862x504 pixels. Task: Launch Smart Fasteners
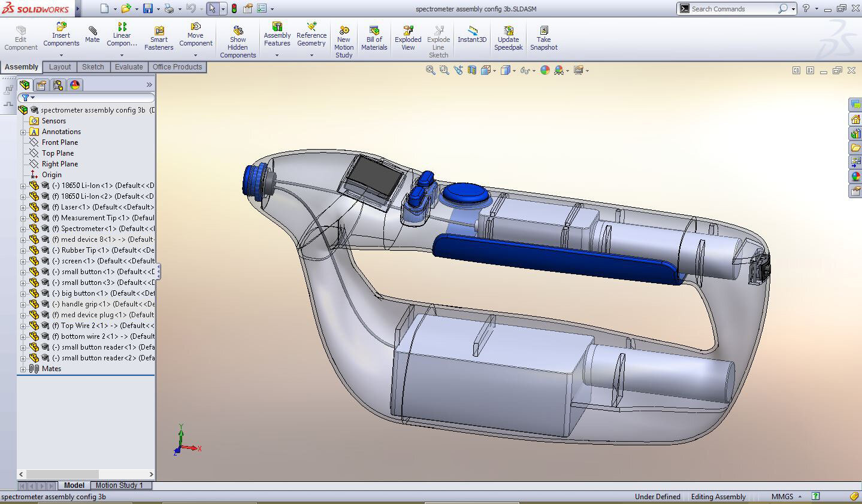tap(159, 38)
